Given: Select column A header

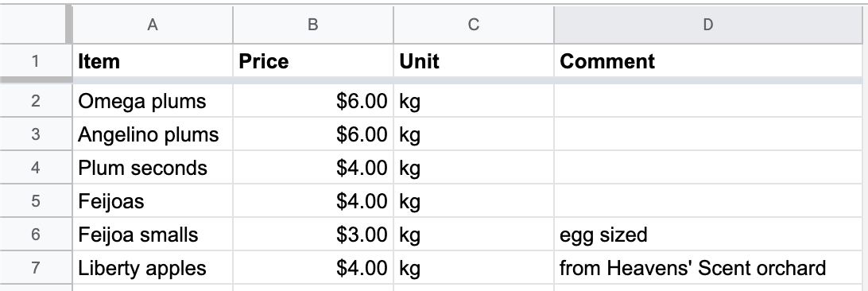Looking at the screenshot, I should coord(153,25).
